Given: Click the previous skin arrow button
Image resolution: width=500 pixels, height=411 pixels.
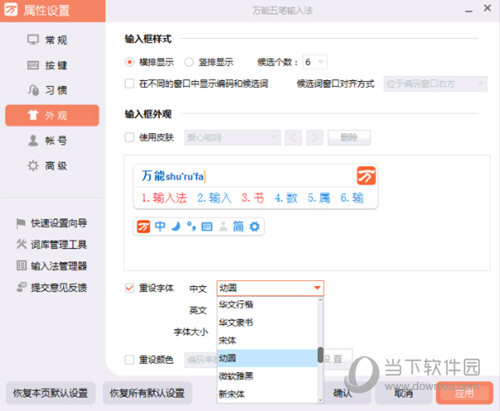Looking at the screenshot, I should pyautogui.click(x=293, y=137).
